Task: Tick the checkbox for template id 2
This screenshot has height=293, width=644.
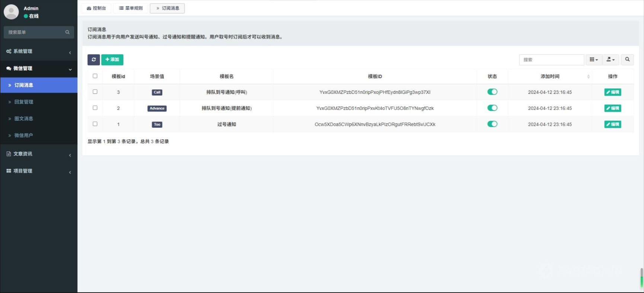Action: pos(95,108)
